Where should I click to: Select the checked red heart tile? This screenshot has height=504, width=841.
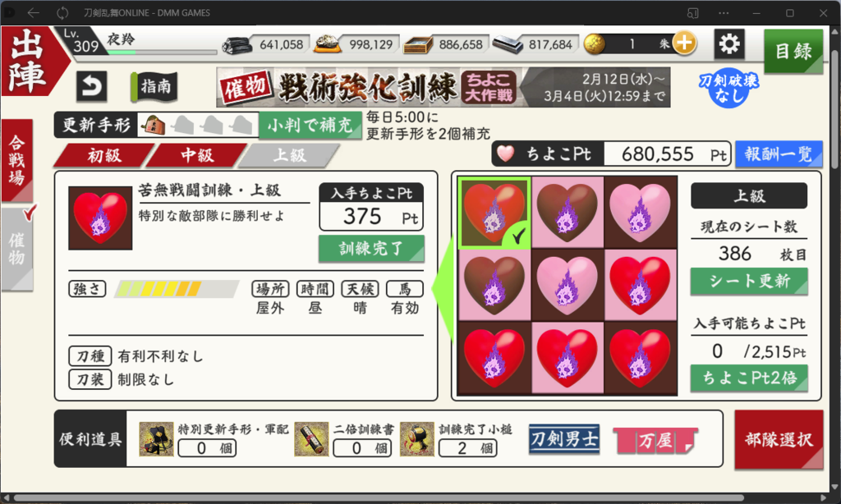tap(494, 213)
